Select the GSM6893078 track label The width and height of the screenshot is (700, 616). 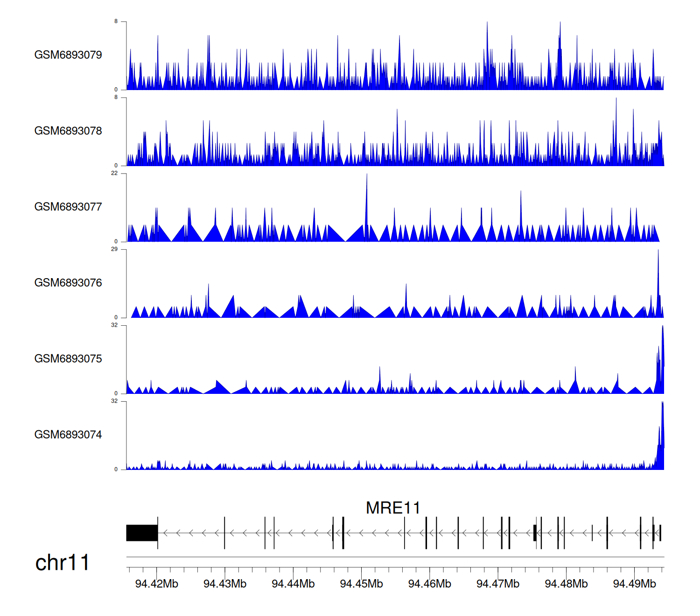pyautogui.click(x=68, y=131)
